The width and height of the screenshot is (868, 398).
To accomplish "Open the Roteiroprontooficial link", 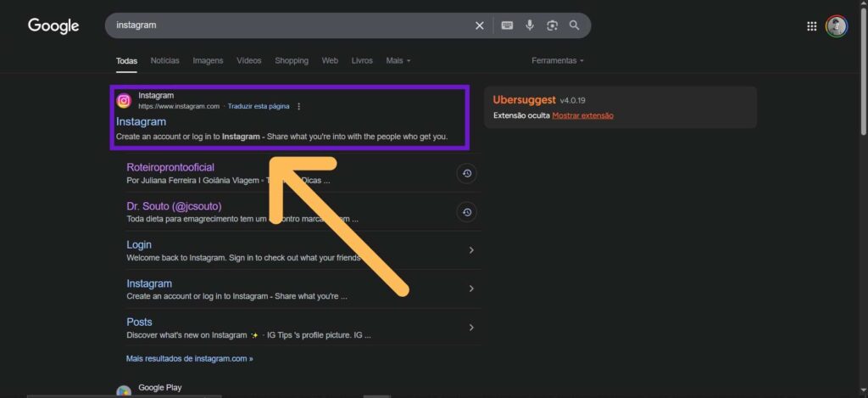I will pyautogui.click(x=170, y=167).
